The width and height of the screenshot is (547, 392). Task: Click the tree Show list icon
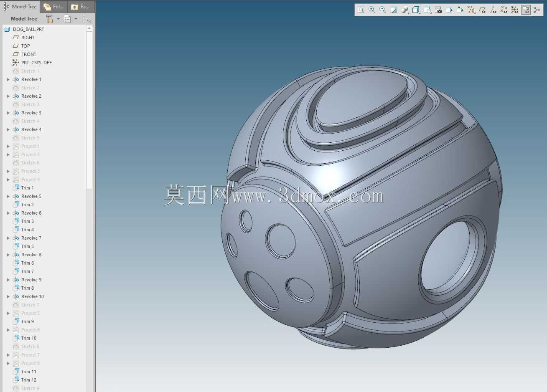tap(67, 19)
